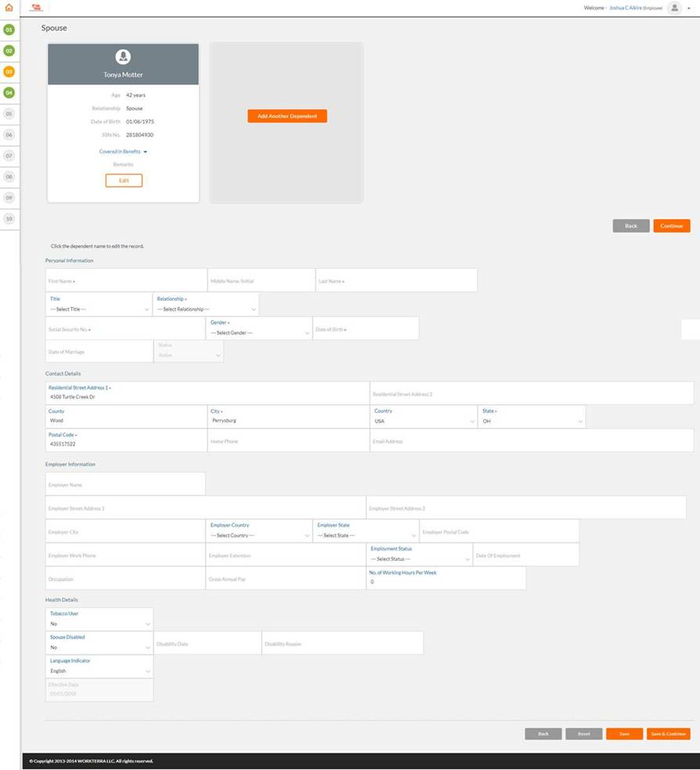Go to step 01 in sidebar
Screen dimensions: 700x770
click(x=9, y=30)
